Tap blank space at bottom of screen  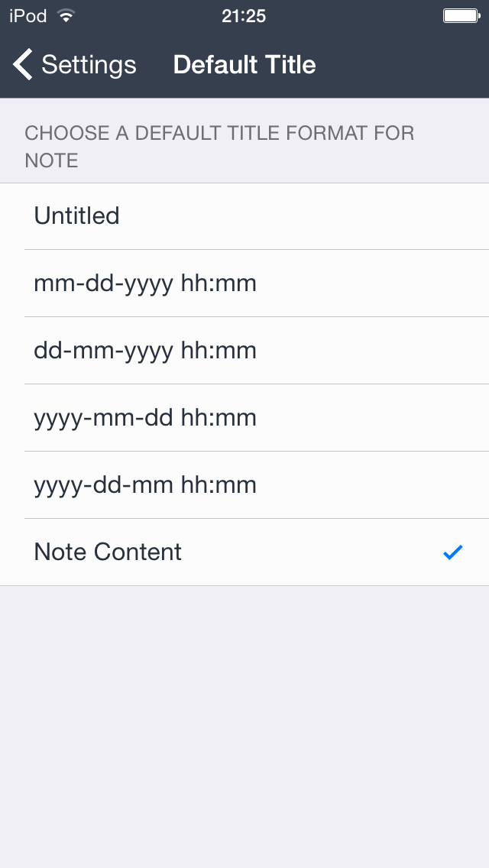(x=244, y=833)
